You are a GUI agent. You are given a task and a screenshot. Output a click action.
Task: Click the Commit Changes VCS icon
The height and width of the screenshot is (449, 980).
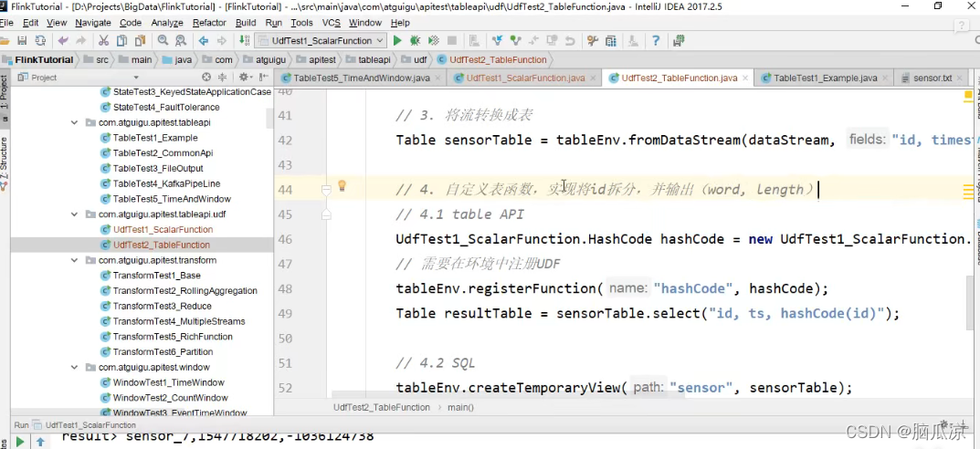tap(516, 40)
